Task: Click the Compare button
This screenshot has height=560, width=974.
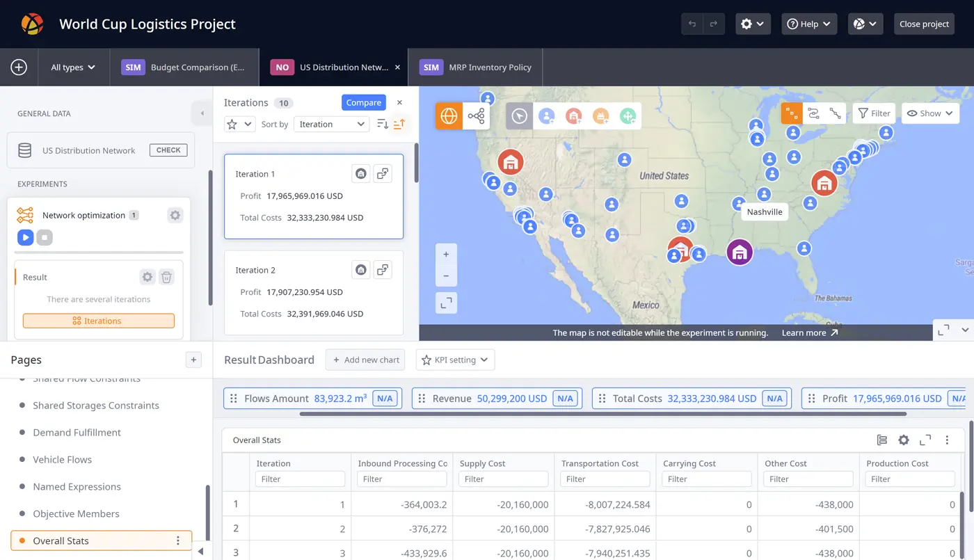Action: 363,102
